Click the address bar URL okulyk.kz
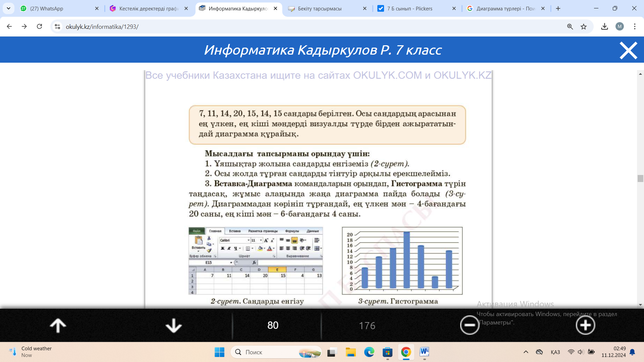This screenshot has width=644, height=362. point(102,26)
